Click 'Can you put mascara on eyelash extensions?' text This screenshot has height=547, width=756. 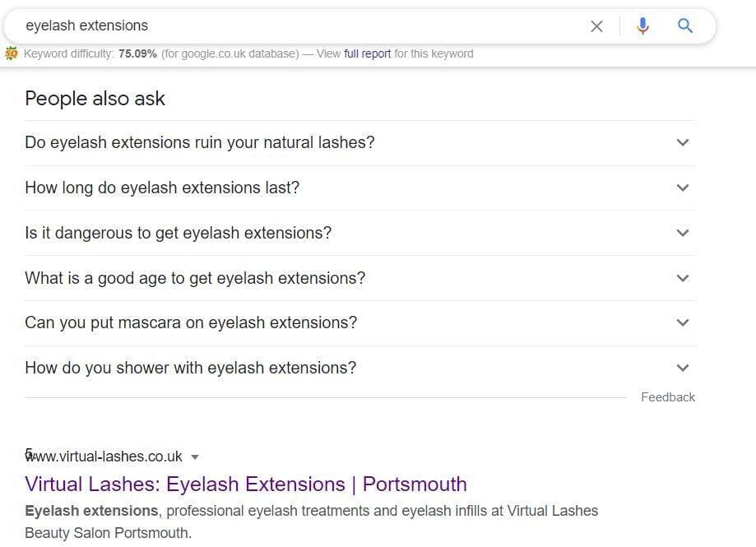191,322
